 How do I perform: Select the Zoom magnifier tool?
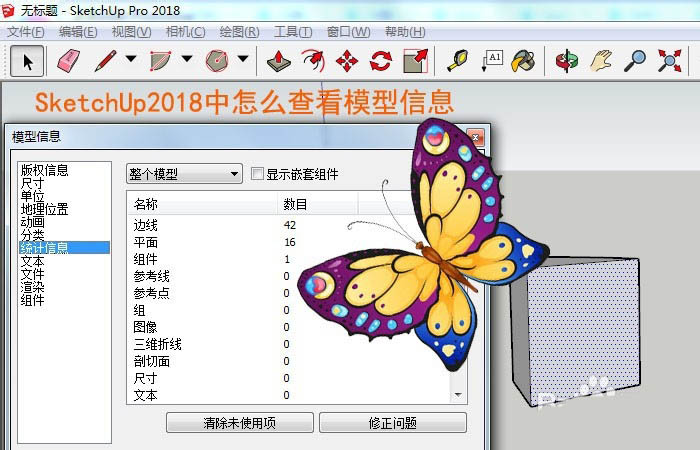point(635,61)
